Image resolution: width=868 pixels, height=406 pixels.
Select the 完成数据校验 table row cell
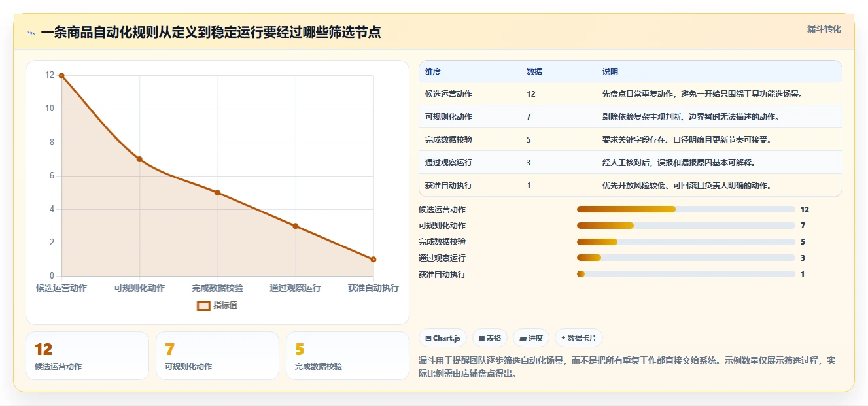[x=449, y=140]
